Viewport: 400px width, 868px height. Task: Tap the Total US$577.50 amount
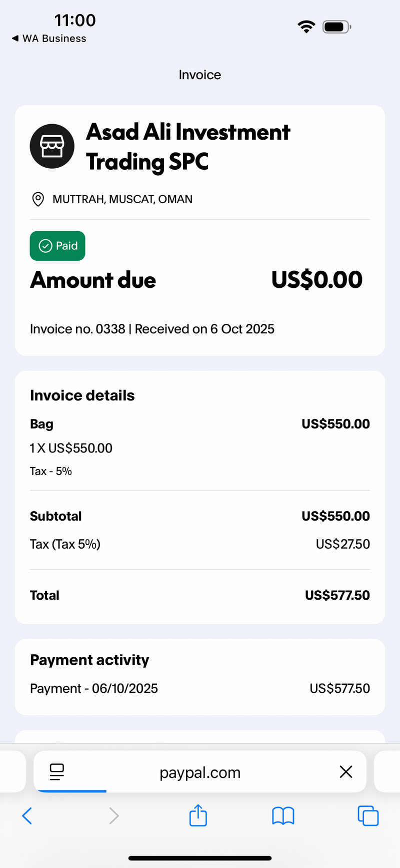pyautogui.click(x=337, y=595)
